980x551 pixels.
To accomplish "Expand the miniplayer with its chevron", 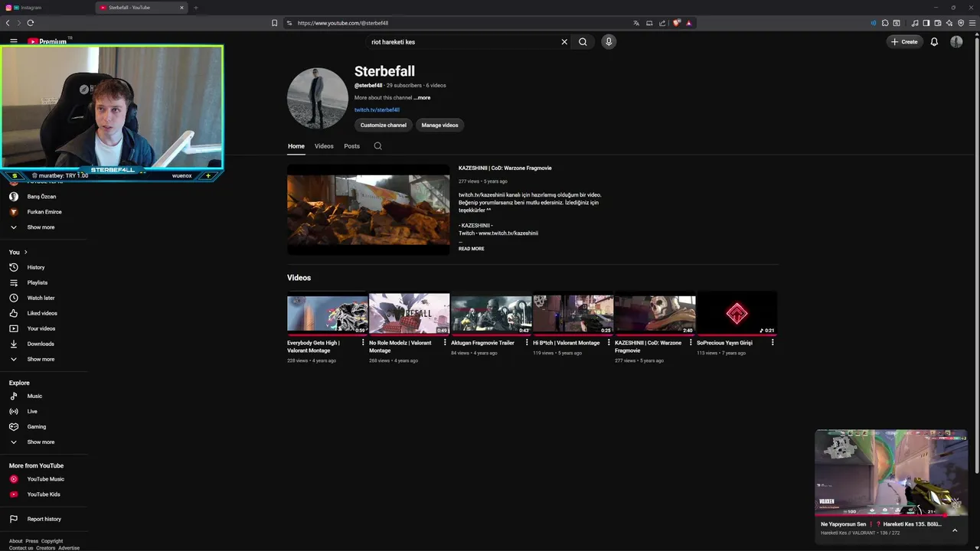I will (955, 530).
